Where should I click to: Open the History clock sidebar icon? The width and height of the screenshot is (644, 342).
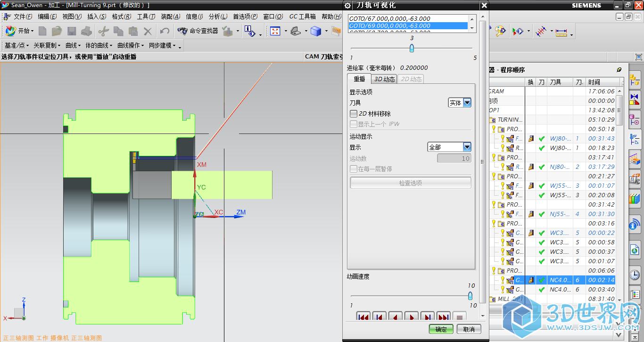click(635, 275)
